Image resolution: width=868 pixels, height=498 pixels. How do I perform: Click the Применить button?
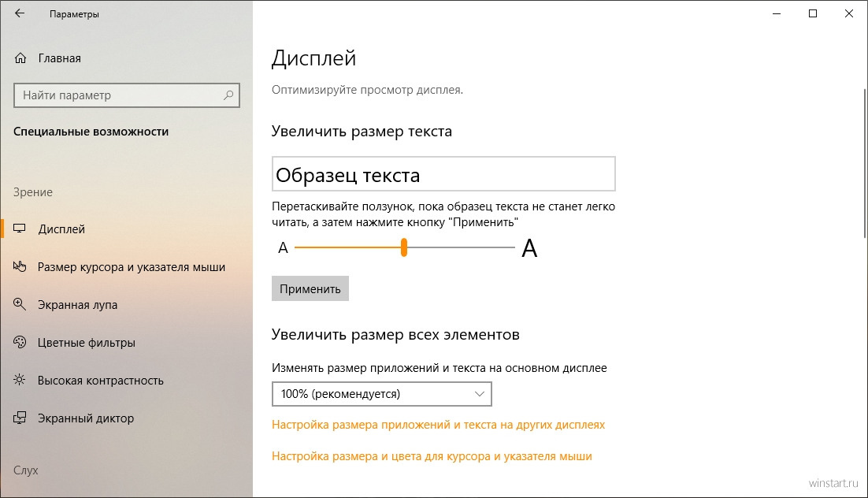[310, 288]
